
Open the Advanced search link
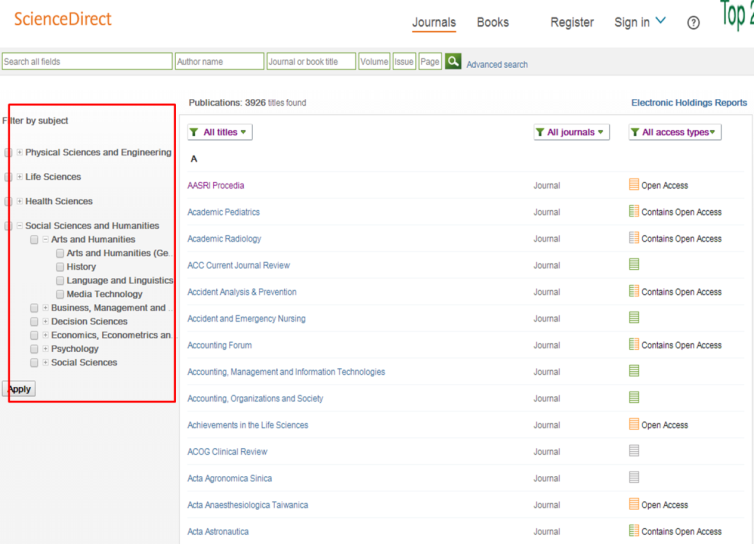[497, 64]
